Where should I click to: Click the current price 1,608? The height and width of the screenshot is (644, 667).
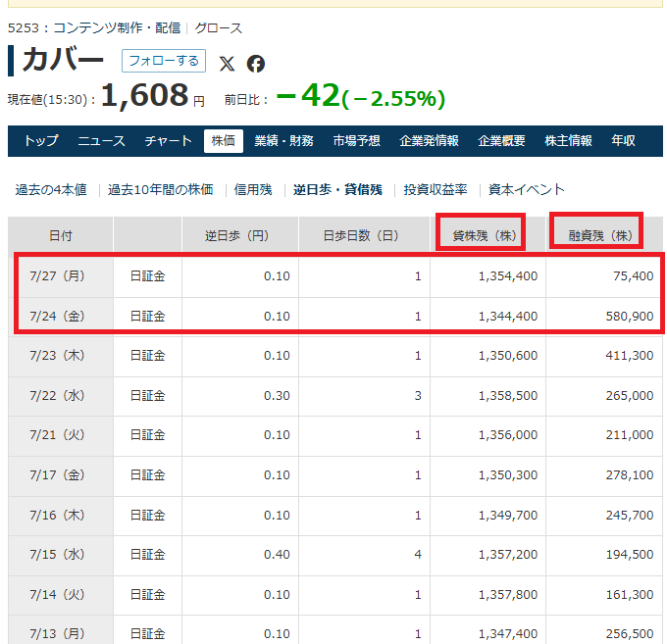click(x=144, y=95)
